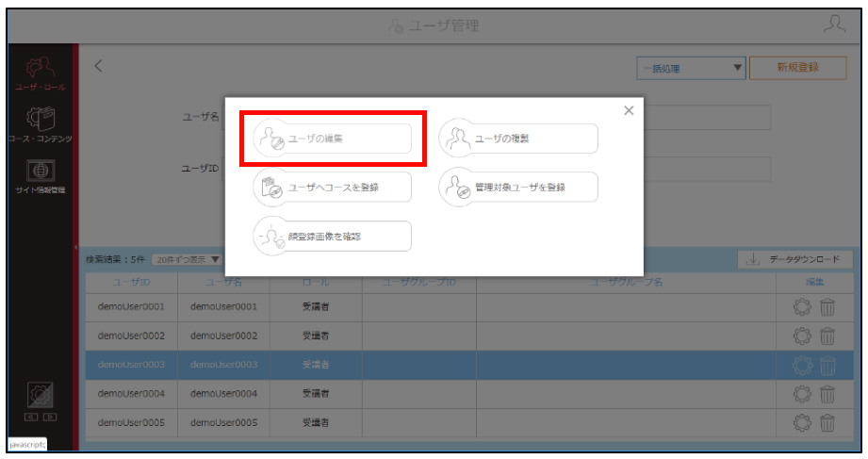This screenshot has height=459, width=868.
Task: Click the trash icon for demoUser0002
Action: point(827,336)
